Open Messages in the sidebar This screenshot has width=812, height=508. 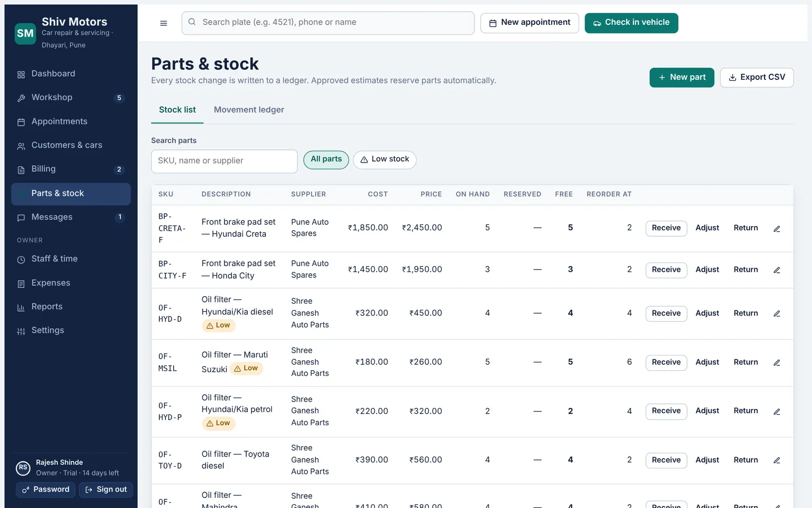coord(71,217)
